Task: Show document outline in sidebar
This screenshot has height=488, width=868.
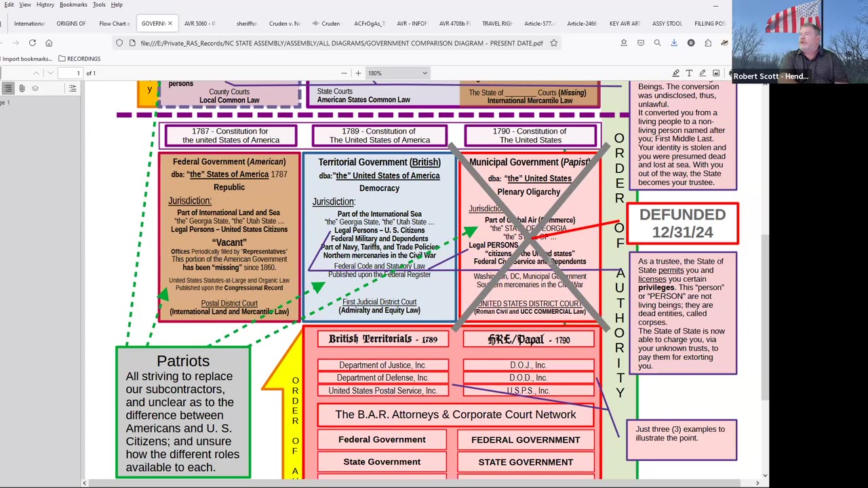Action: click(8, 88)
